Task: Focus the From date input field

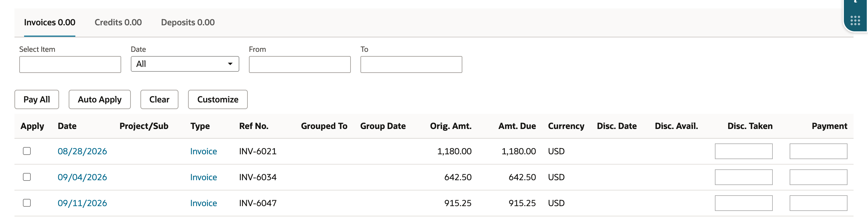Action: pyautogui.click(x=300, y=64)
